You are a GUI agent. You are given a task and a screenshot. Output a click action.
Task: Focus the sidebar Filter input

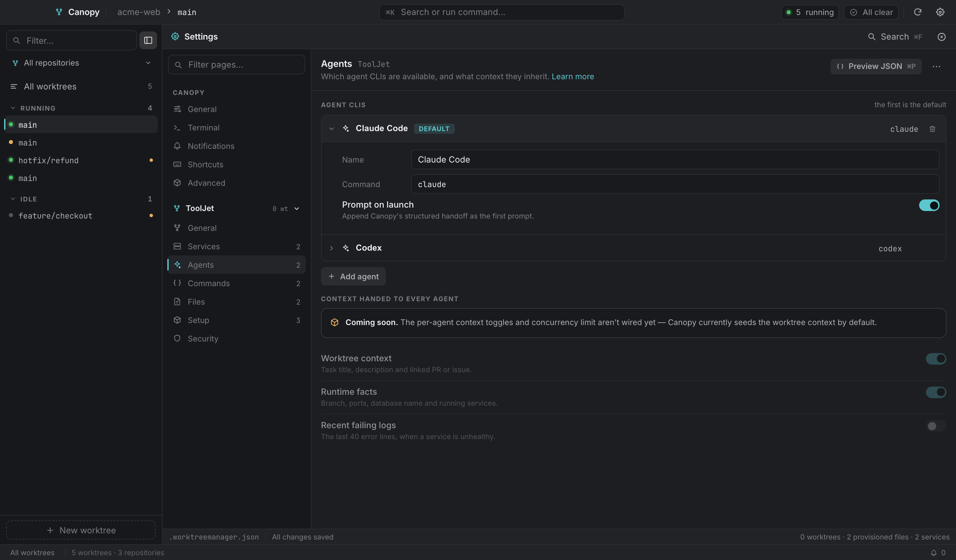point(72,40)
